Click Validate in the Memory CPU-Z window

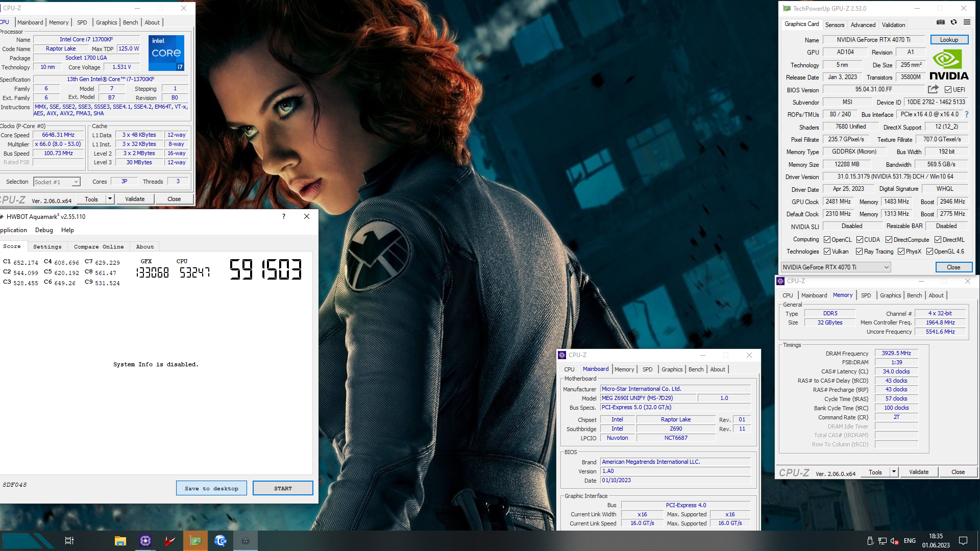click(919, 472)
